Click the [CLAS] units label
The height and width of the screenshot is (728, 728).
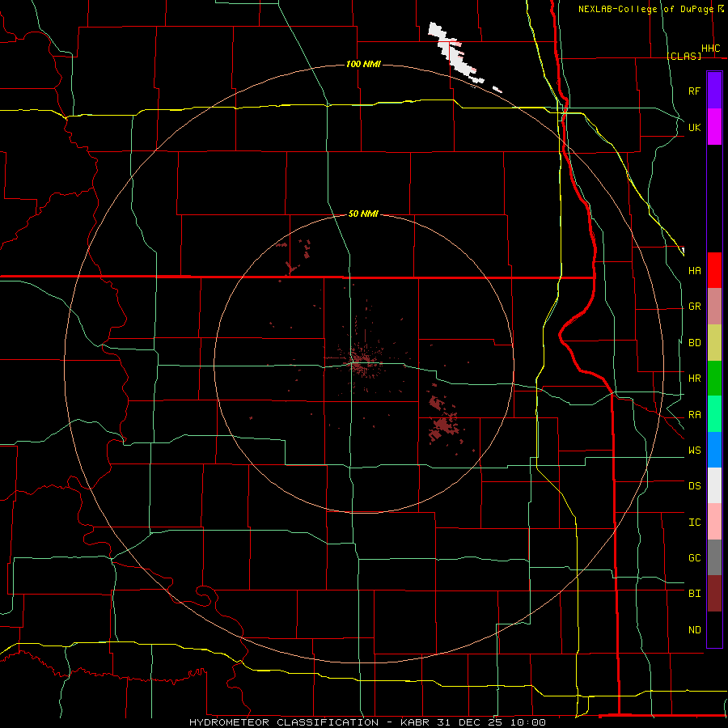point(684,56)
